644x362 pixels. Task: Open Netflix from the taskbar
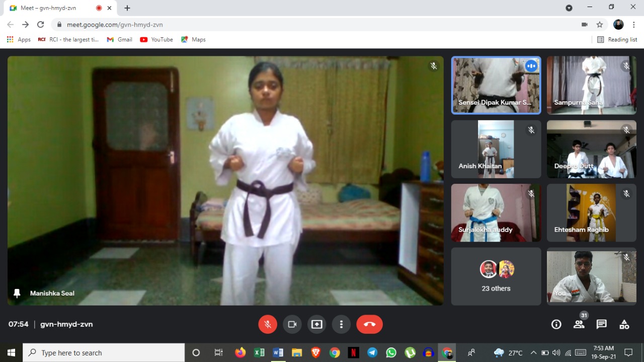[354, 352]
